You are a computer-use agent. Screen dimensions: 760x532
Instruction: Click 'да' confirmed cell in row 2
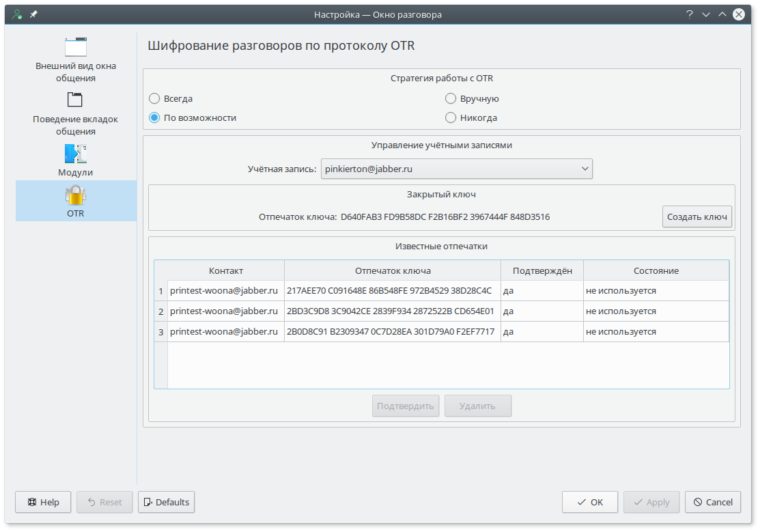[x=542, y=311]
